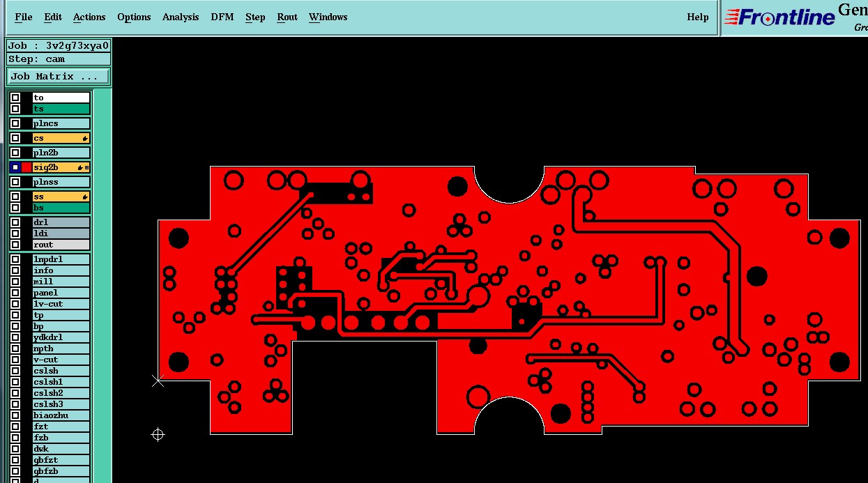The width and height of the screenshot is (868, 483).
Task: Expand the Windows menu
Action: [x=328, y=17]
